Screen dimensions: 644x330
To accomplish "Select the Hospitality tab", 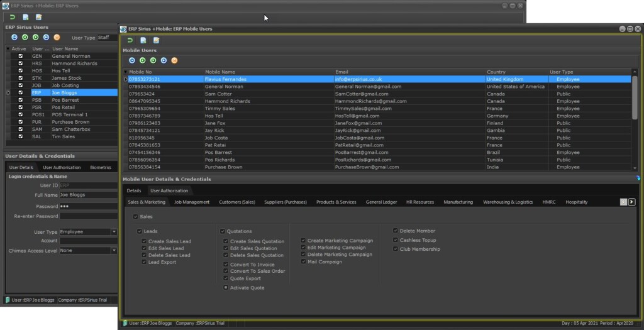I will tap(576, 202).
